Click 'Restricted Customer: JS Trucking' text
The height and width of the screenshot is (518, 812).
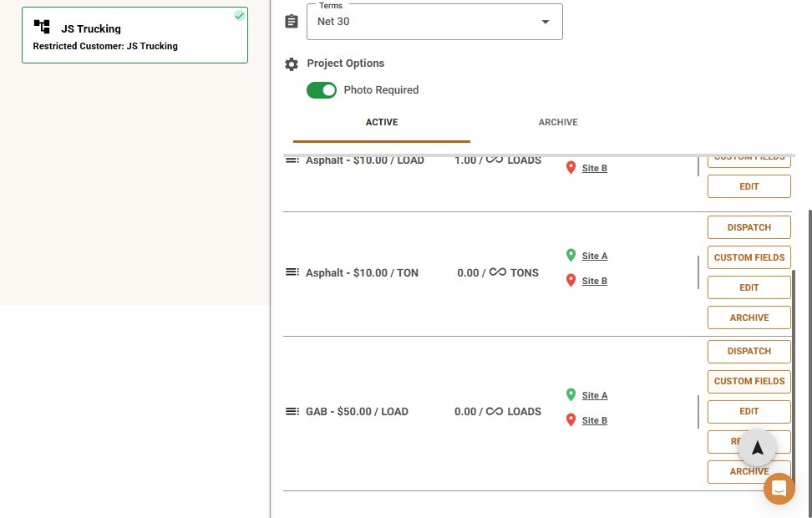[x=105, y=46]
